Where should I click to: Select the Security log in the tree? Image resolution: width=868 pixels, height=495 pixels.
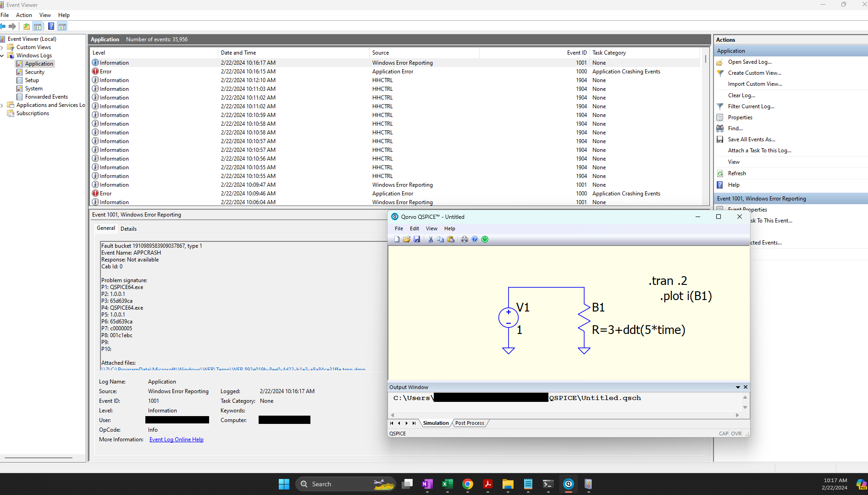35,72
